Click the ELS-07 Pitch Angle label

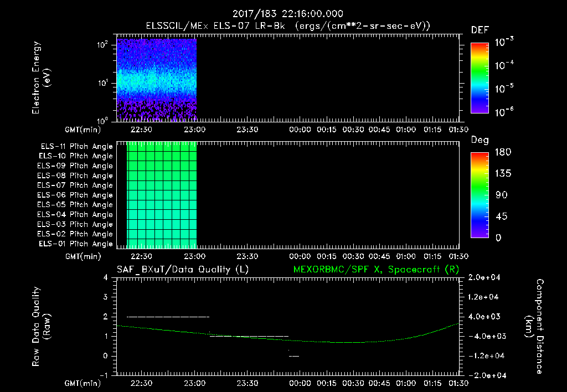75,185
